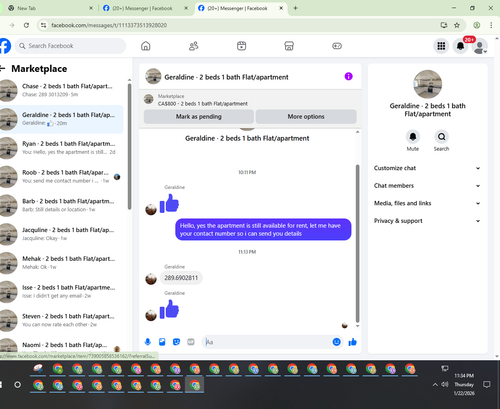The width and height of the screenshot is (500, 409).
Task: Go forward in browser history
Action: click(x=12, y=25)
